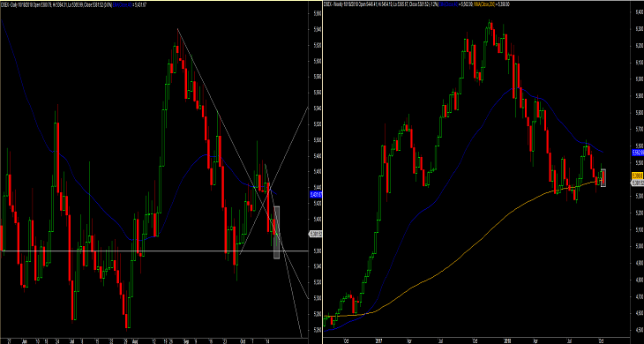644x344 pixels.
Task: Click the white last-price tag on daily chart axis
Action: click(315, 235)
